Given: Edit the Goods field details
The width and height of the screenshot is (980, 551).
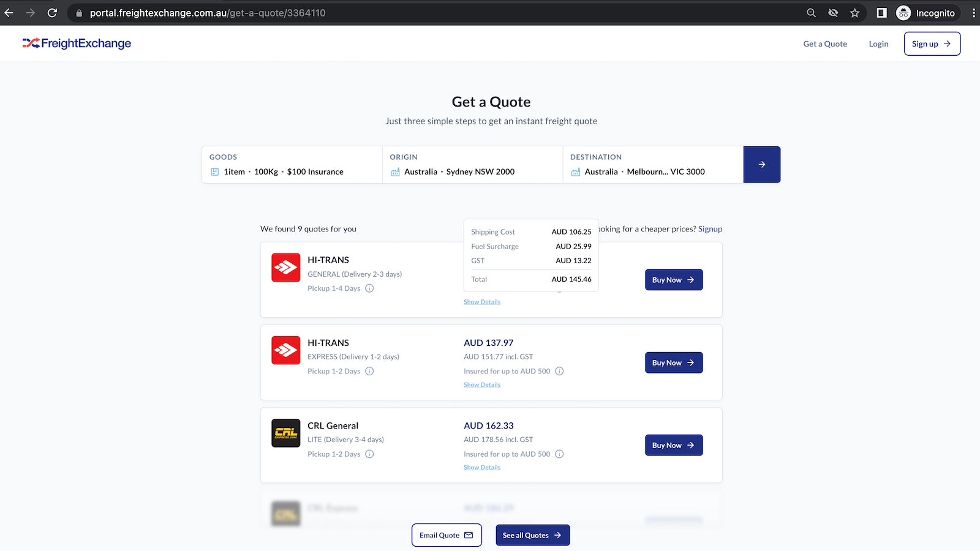Looking at the screenshot, I should pyautogui.click(x=292, y=165).
